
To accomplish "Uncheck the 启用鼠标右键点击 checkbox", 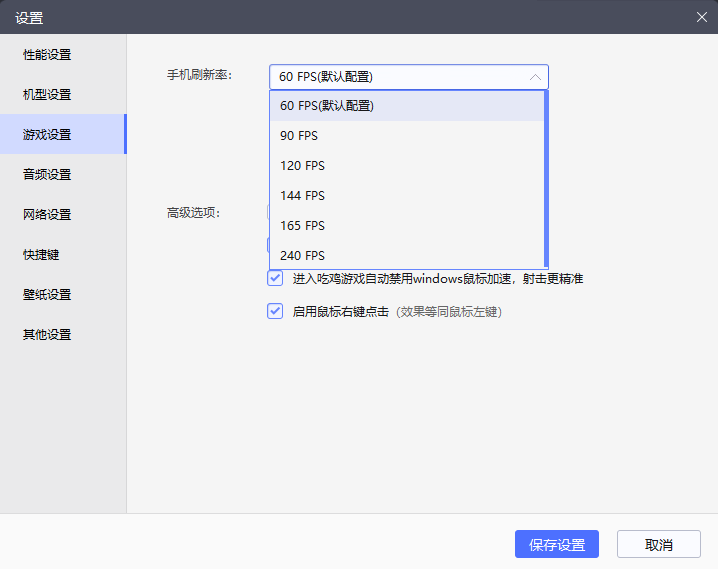I will (x=275, y=311).
